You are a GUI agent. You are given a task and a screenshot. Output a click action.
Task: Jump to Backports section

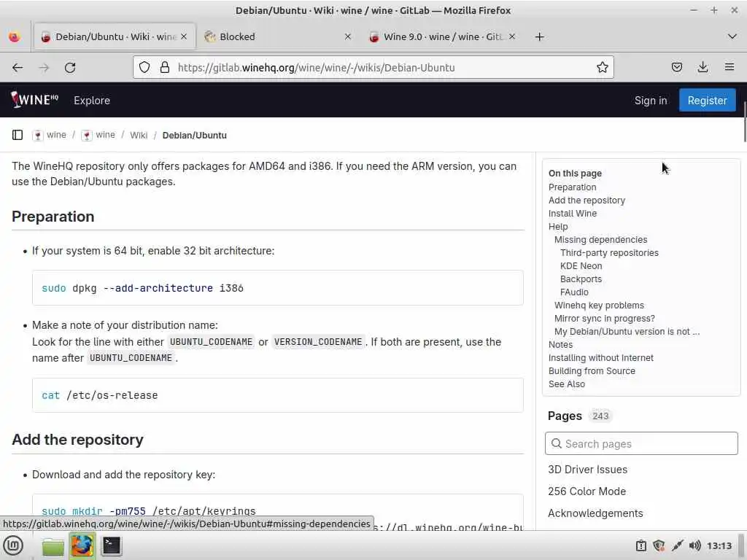[x=581, y=279]
